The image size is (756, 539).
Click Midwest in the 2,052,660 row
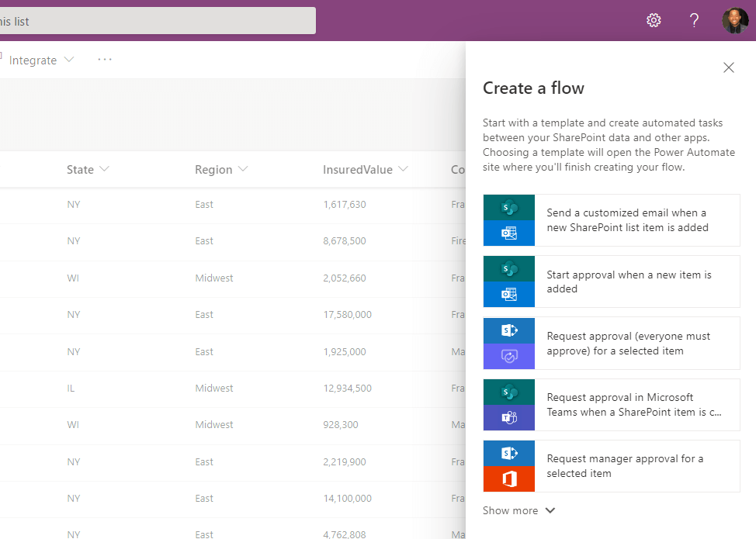click(x=214, y=278)
